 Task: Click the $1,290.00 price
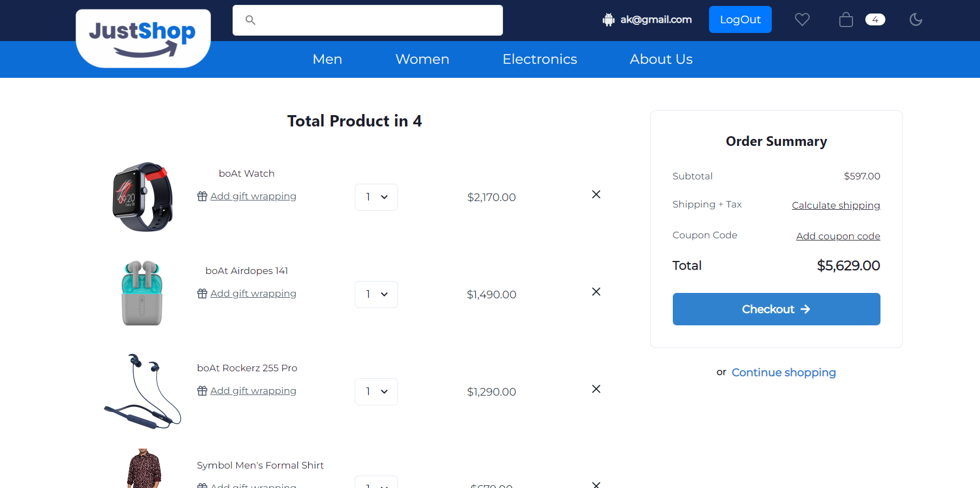[x=492, y=392]
